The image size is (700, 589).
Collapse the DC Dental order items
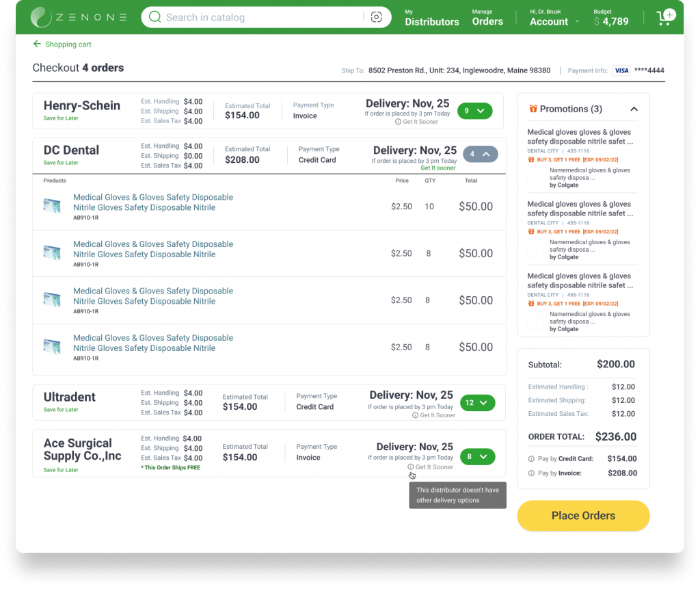(481, 155)
